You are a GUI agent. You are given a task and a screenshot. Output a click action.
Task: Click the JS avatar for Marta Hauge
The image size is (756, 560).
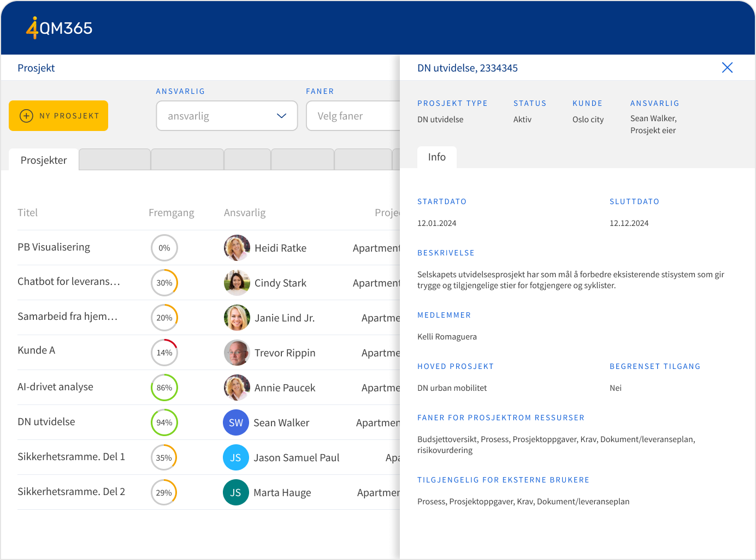[236, 492]
